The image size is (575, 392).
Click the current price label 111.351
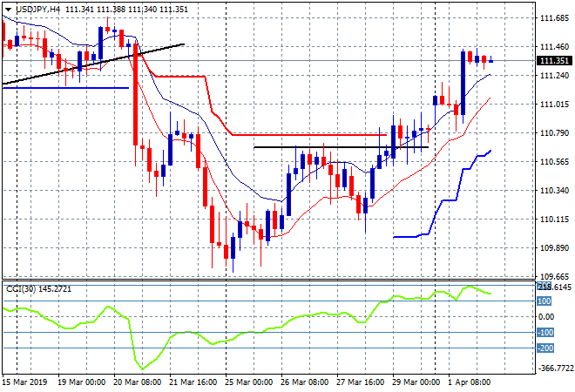tap(554, 61)
